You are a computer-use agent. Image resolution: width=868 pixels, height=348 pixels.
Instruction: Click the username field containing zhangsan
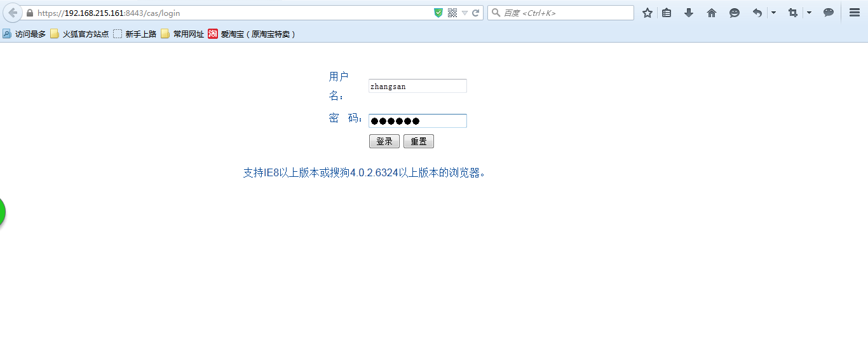pos(417,86)
